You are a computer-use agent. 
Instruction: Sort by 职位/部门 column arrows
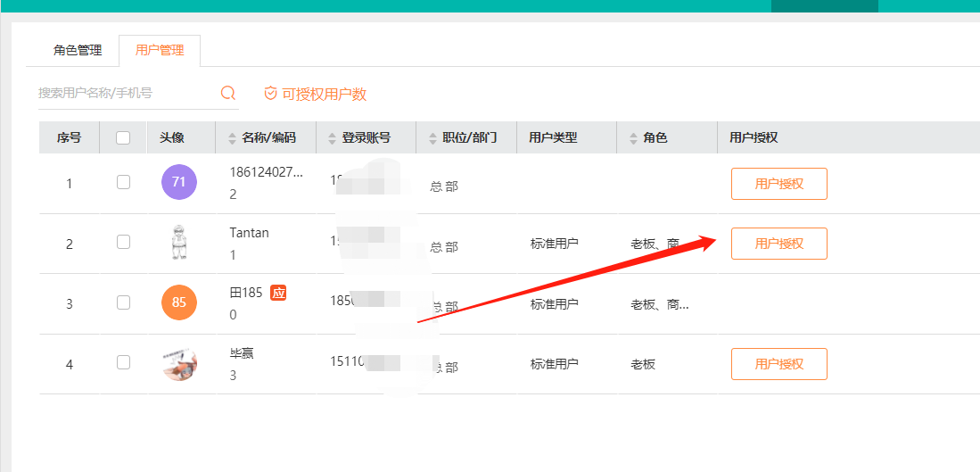tap(433, 138)
